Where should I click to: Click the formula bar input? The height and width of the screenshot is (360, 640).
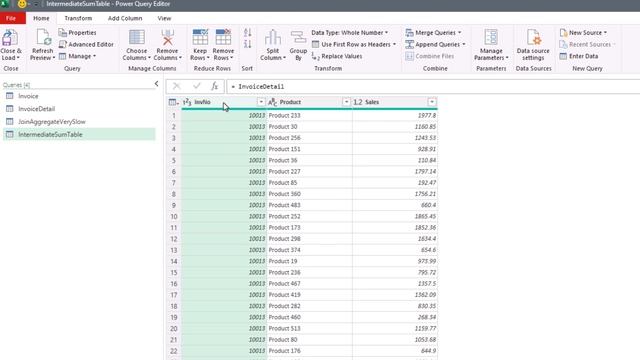tap(433, 87)
